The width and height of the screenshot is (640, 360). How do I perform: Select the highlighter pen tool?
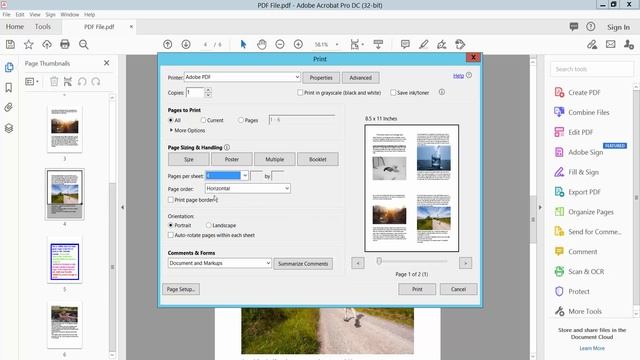[x=424, y=44]
